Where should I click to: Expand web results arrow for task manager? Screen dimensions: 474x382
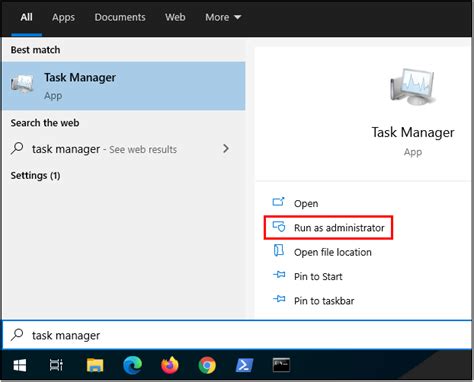coord(226,149)
